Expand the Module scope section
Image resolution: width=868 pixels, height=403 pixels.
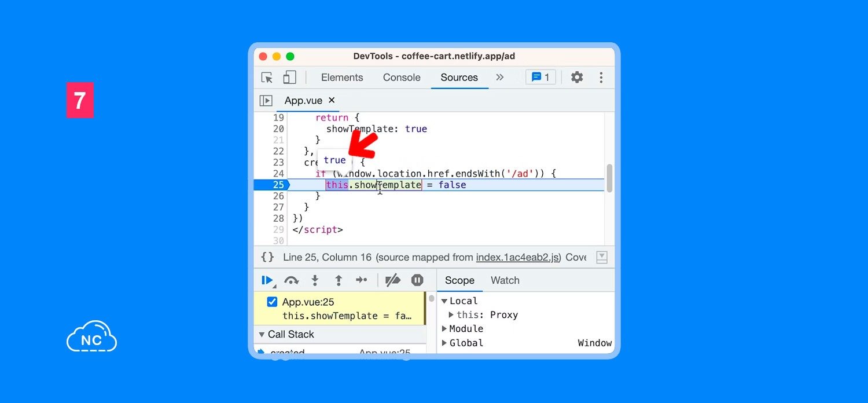pyautogui.click(x=444, y=329)
